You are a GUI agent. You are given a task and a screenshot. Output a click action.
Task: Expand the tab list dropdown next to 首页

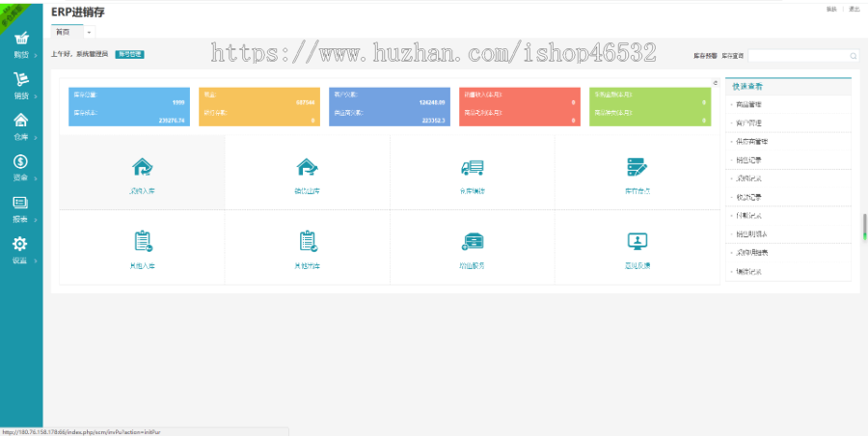(x=89, y=32)
